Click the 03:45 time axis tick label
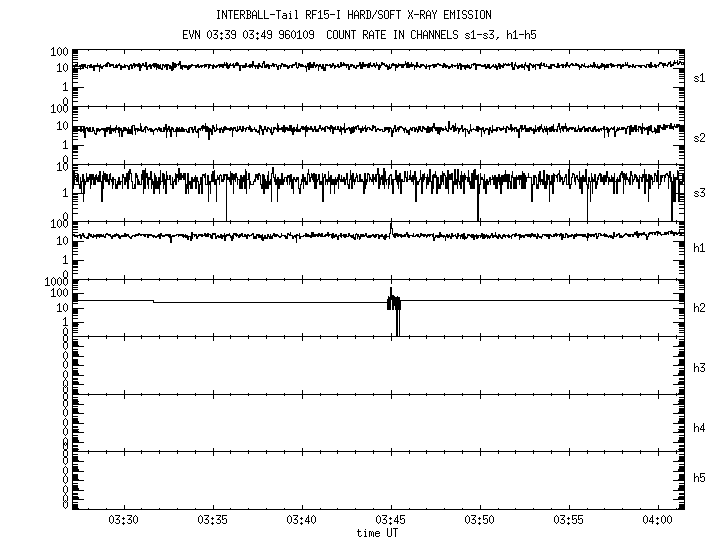 click(x=391, y=521)
